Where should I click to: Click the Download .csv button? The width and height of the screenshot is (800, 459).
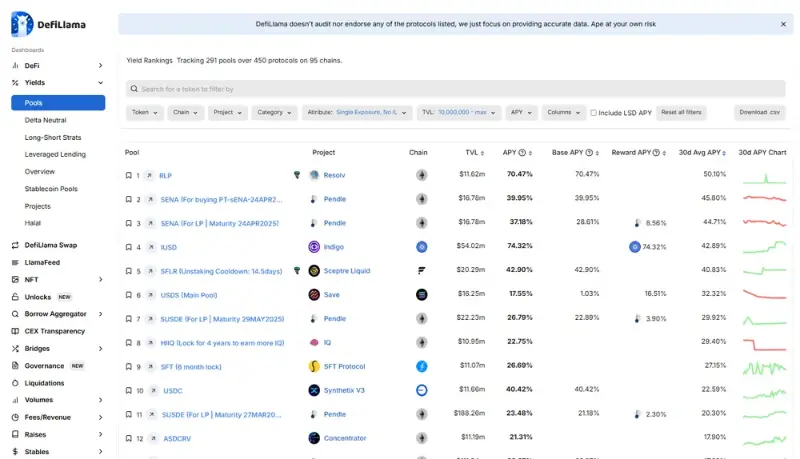(760, 112)
